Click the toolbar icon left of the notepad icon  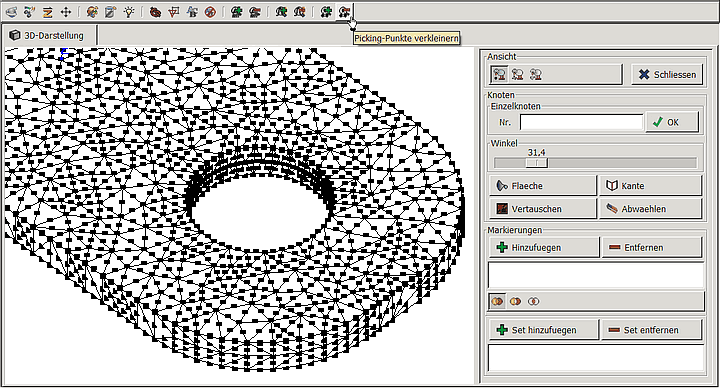pyautogui.click(x=92, y=12)
